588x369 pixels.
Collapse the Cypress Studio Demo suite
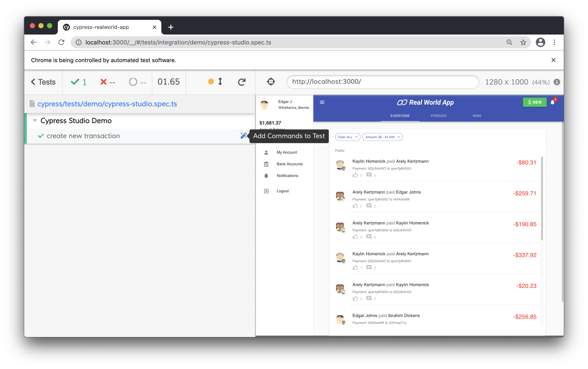tap(35, 121)
